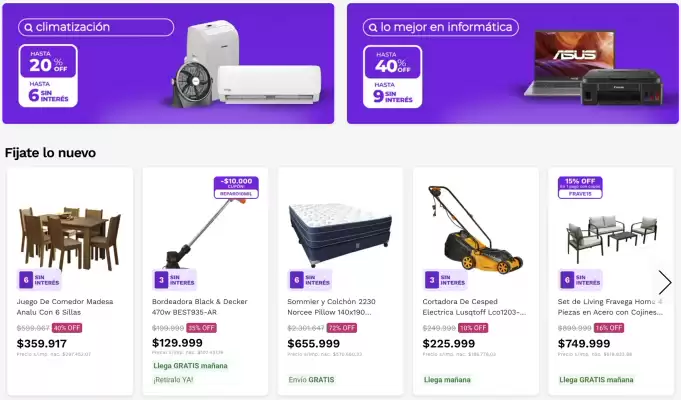Screen dimensions: 681x400
Task: Open the lo mejor en informática banner
Action: (512, 63)
